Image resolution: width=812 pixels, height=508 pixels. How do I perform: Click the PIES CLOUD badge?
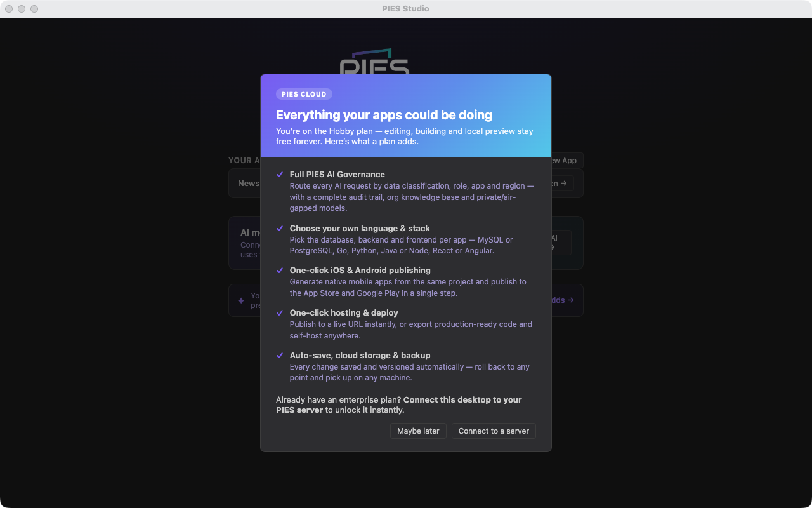pos(304,94)
